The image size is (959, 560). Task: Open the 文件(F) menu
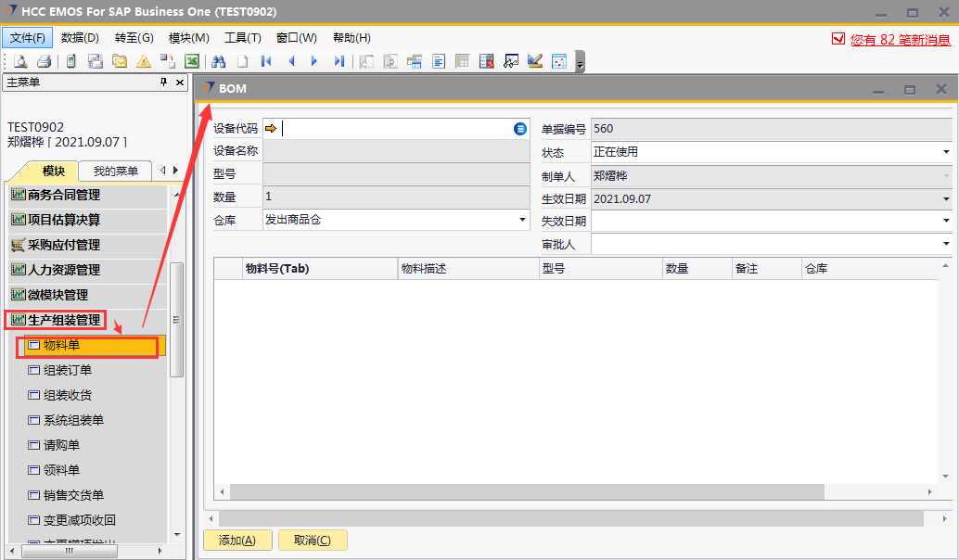click(x=28, y=38)
